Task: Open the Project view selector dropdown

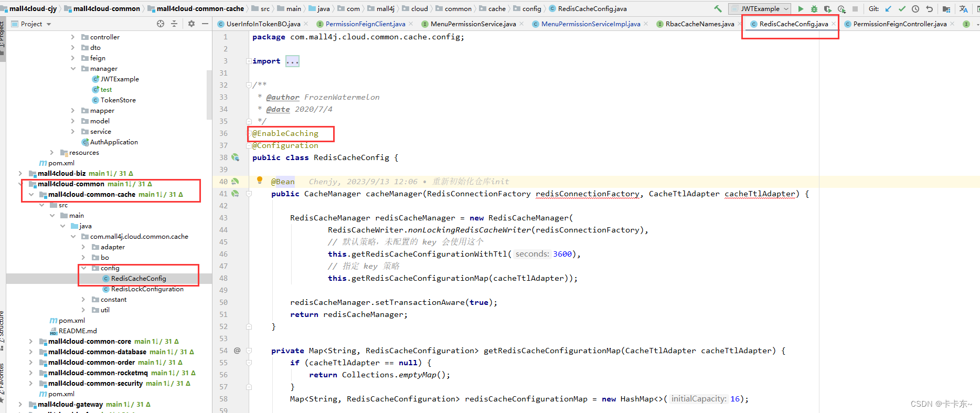Action: (x=31, y=24)
